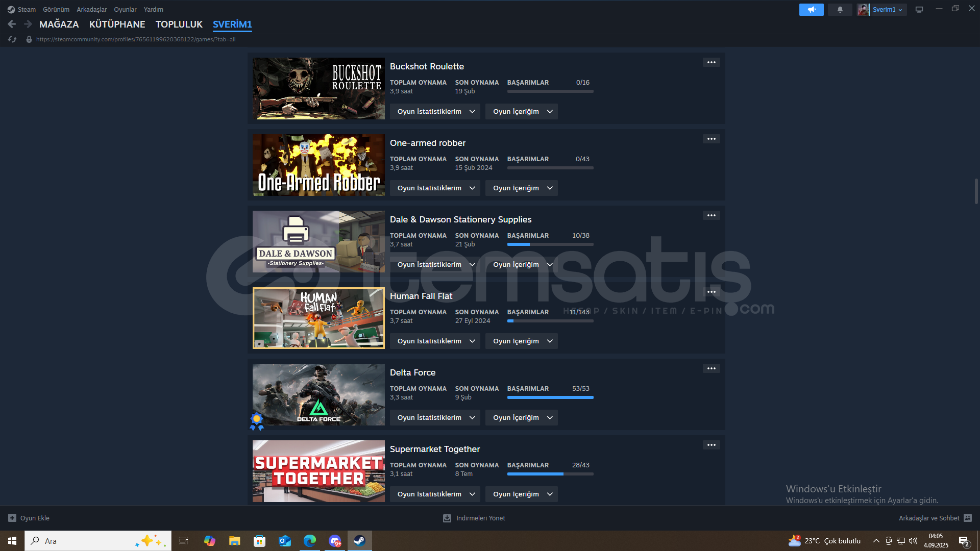Open File Explorer from taskbar
980x551 pixels.
click(234, 541)
